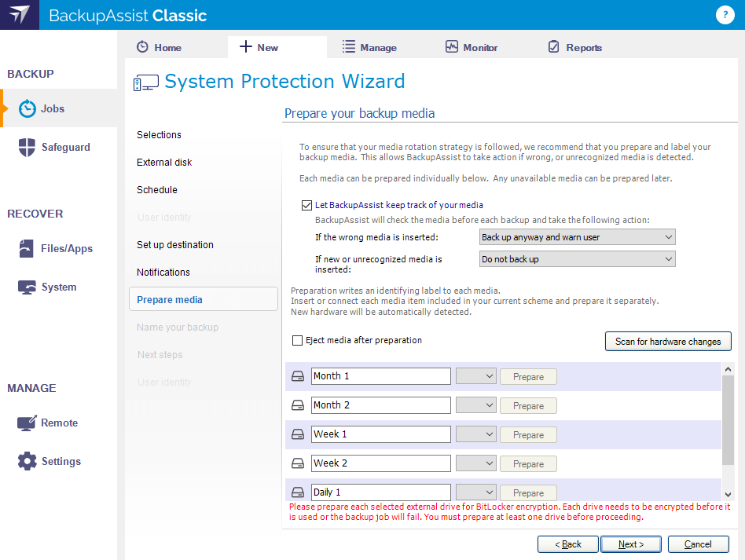
Task: Go to the External disk wizard step
Action: tap(164, 163)
